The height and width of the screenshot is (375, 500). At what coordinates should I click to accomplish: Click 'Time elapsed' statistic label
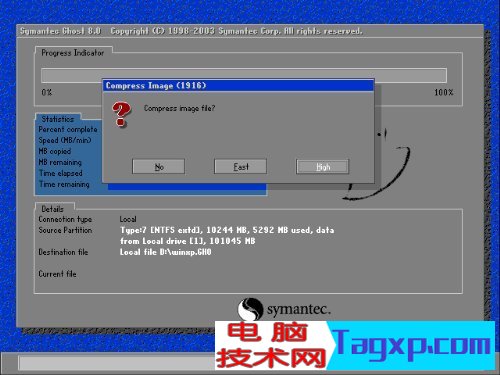point(61,173)
